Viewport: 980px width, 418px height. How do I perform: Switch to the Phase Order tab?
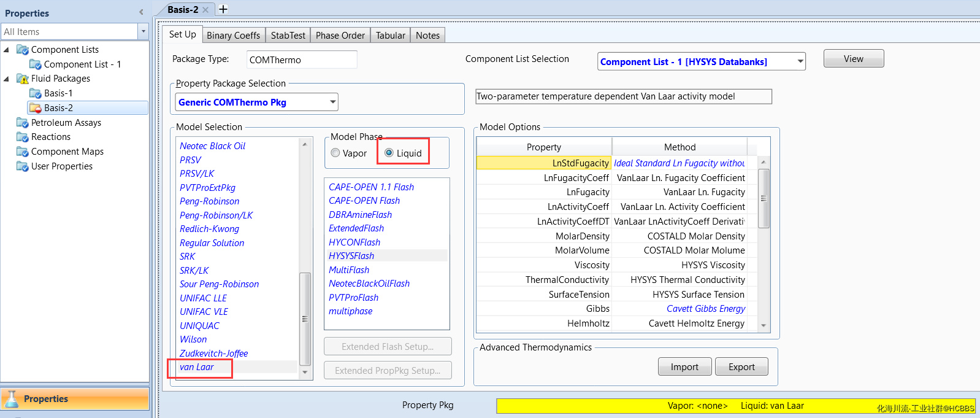click(340, 36)
